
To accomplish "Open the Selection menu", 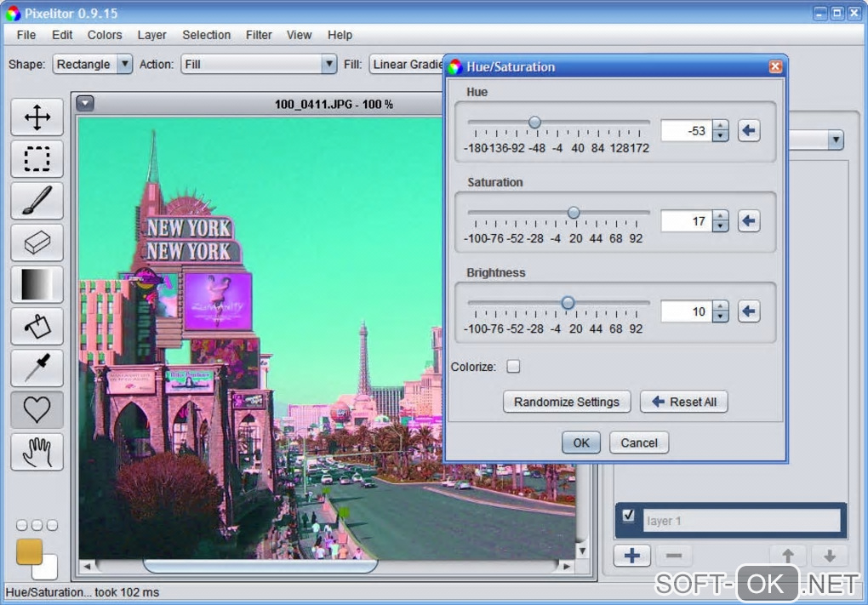I will (207, 35).
